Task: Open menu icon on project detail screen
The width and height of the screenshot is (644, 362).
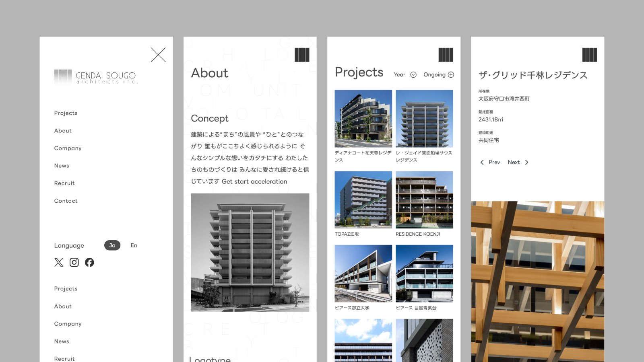Action: (x=590, y=55)
